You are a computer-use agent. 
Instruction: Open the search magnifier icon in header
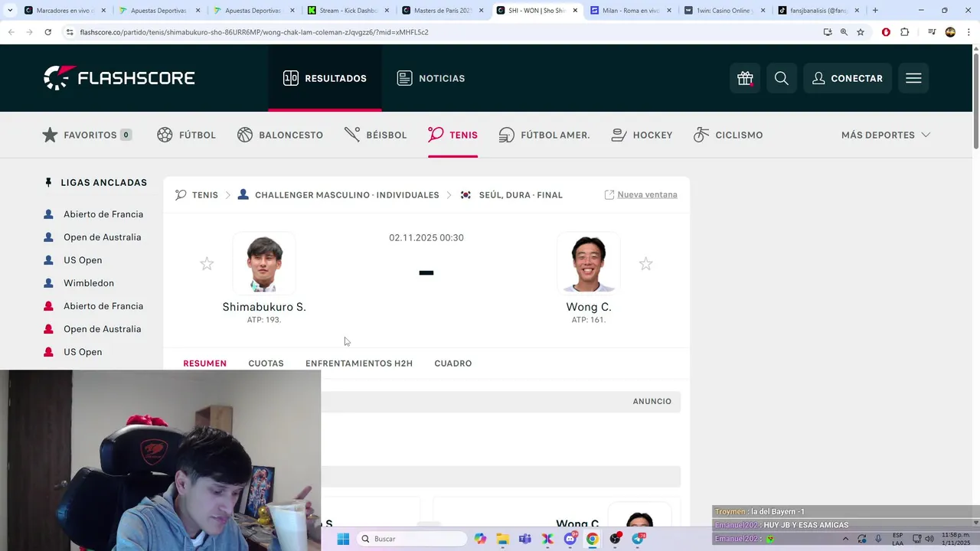click(782, 78)
